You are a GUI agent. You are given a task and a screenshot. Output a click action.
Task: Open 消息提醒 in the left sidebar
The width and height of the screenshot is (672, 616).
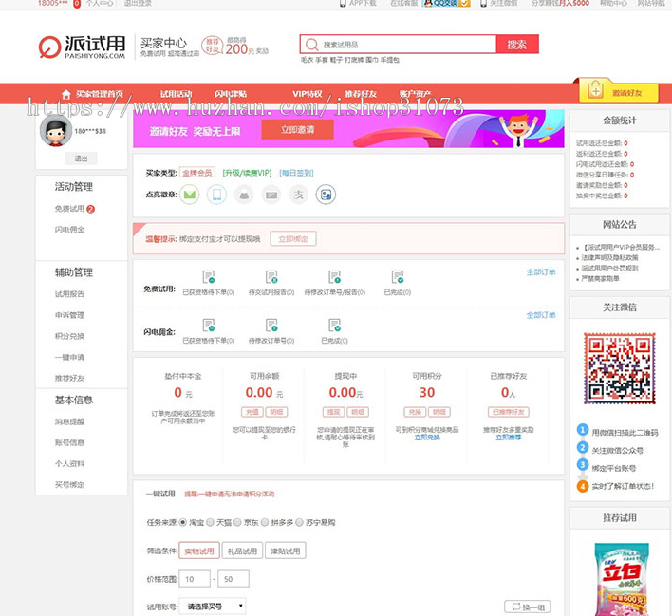click(69, 421)
